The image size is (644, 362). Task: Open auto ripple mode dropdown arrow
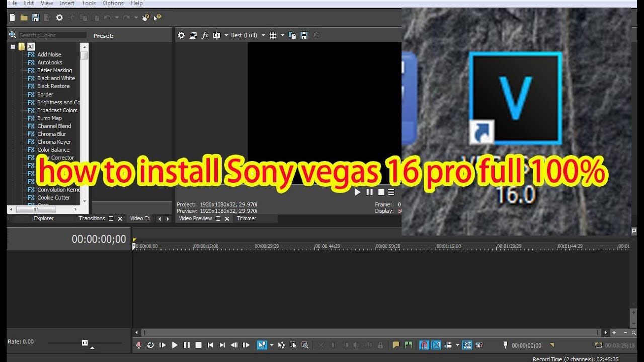457,345
